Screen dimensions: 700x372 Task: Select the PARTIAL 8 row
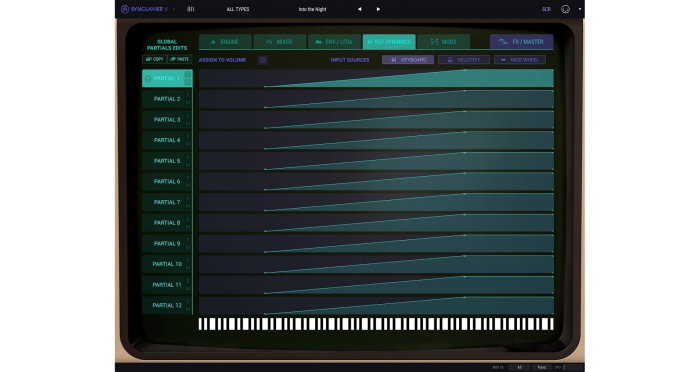pyautogui.click(x=167, y=223)
